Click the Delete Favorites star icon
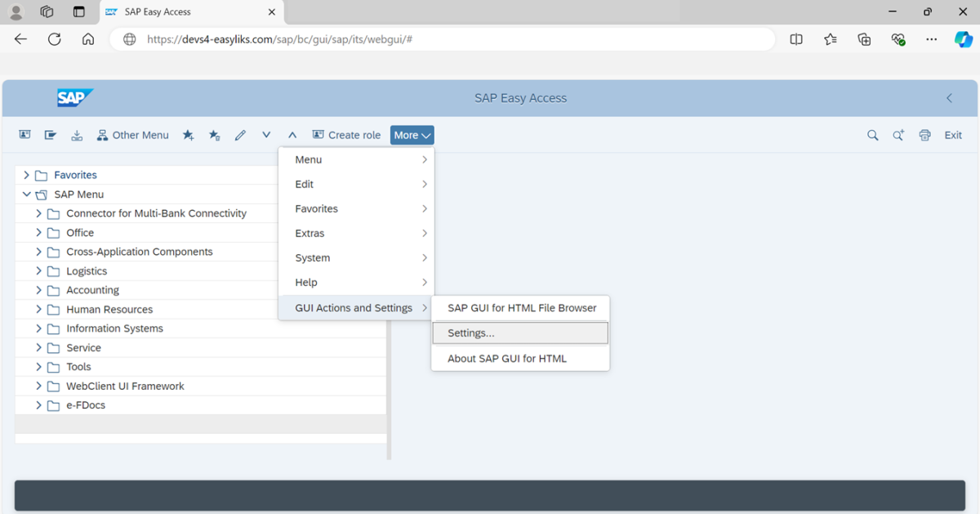This screenshot has width=980, height=514. [214, 135]
